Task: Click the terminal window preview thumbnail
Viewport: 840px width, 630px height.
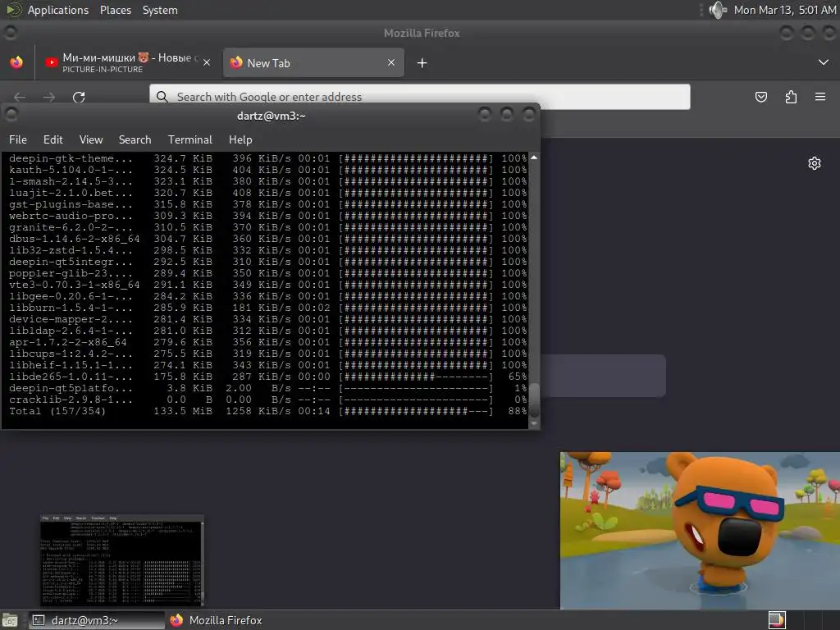Action: [x=122, y=560]
